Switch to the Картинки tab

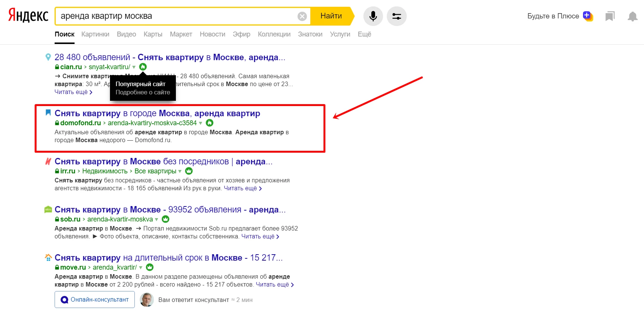point(95,34)
